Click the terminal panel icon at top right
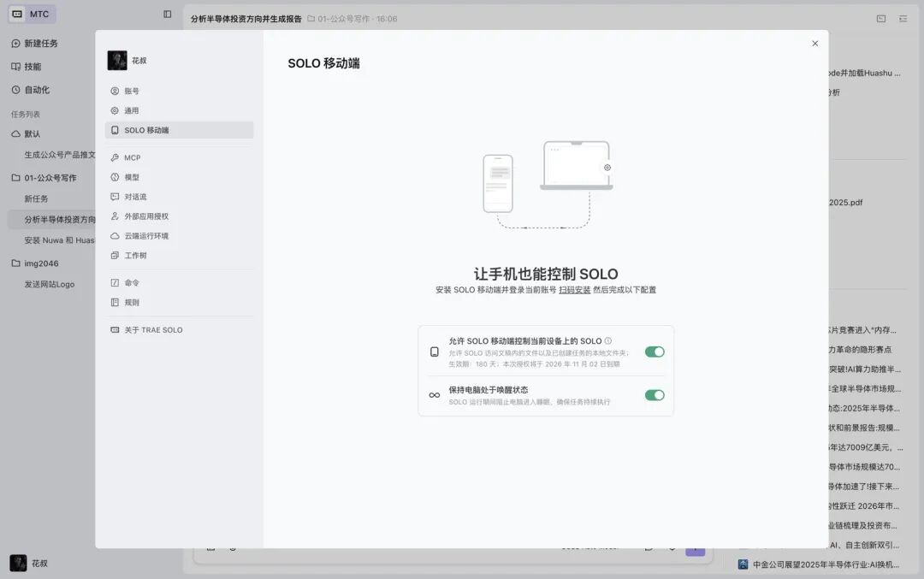This screenshot has width=924, height=579. click(x=881, y=19)
